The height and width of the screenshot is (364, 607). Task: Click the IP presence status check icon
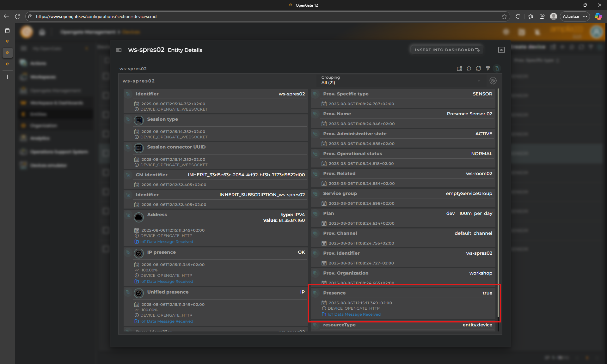click(139, 253)
